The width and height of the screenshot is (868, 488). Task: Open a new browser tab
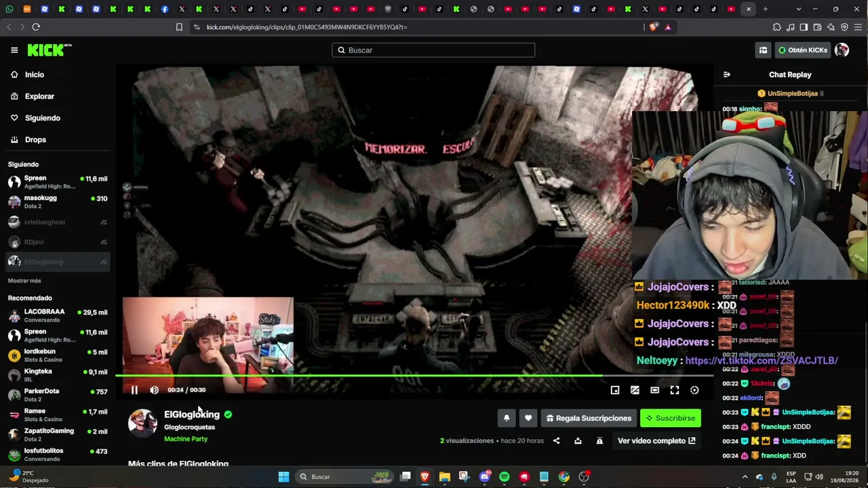point(765,9)
